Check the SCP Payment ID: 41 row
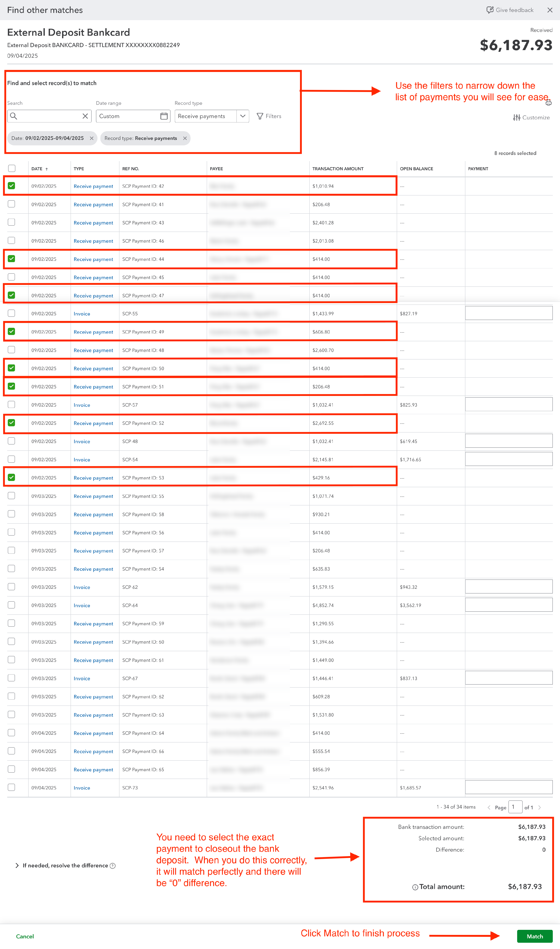This screenshot has width=560, height=949. pyautogui.click(x=12, y=204)
